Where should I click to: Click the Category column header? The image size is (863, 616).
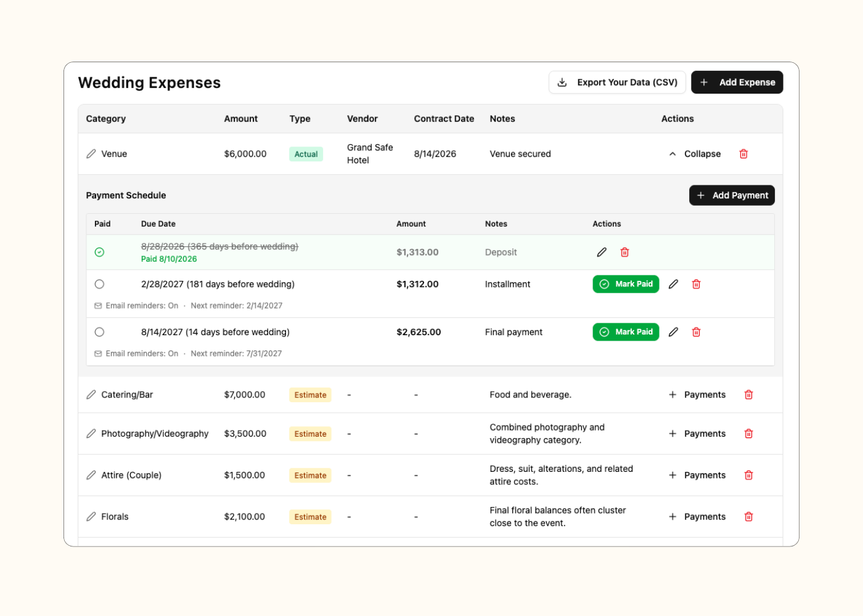106,119
